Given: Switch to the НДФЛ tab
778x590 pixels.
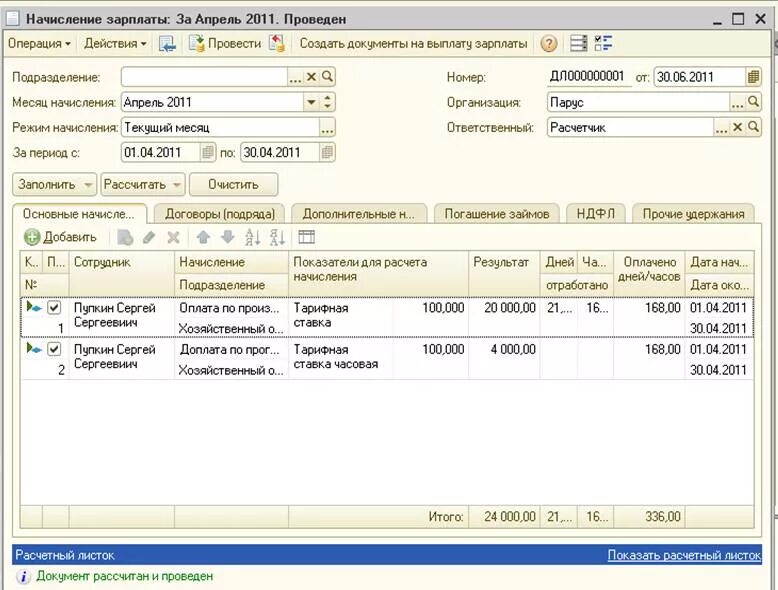Looking at the screenshot, I should pyautogui.click(x=595, y=214).
